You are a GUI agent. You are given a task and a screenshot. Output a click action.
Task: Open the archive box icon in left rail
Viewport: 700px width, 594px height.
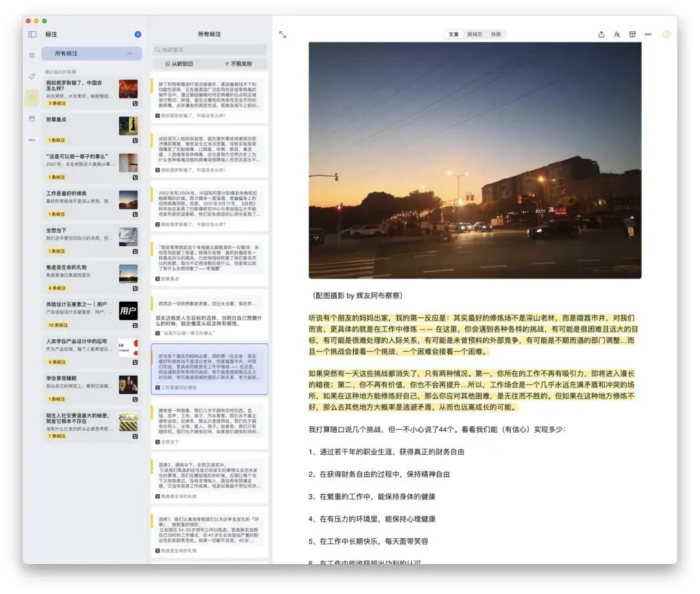click(x=32, y=119)
